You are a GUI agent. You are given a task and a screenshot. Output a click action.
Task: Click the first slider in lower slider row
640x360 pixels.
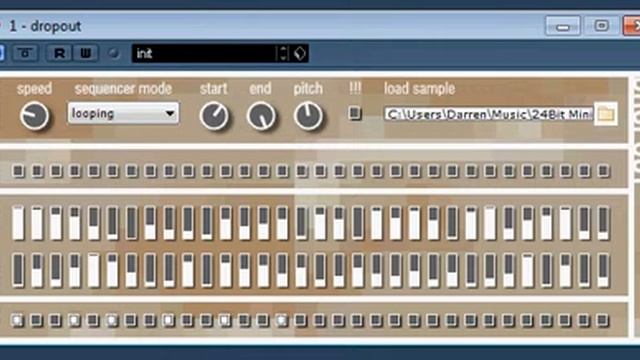click(18, 270)
